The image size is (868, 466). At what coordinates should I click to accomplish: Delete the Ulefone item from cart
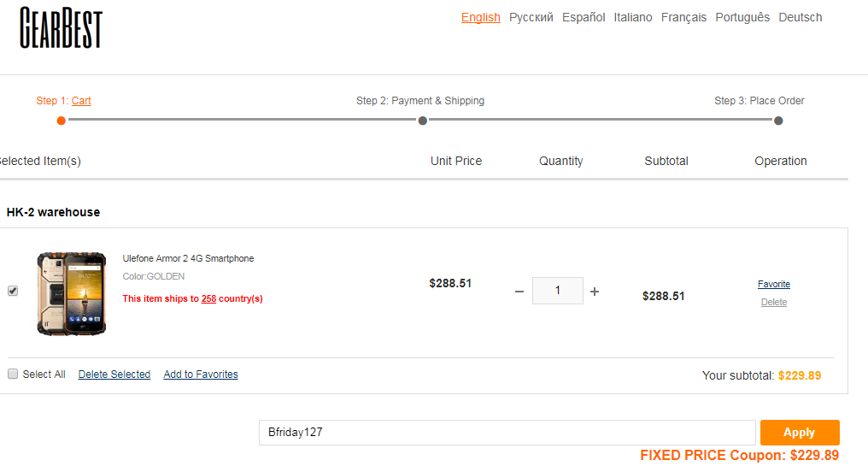coord(774,302)
